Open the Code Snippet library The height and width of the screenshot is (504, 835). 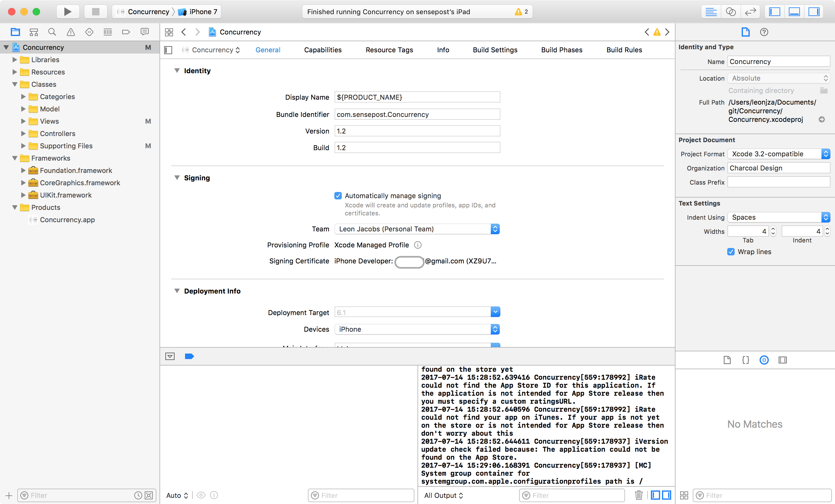coord(745,360)
